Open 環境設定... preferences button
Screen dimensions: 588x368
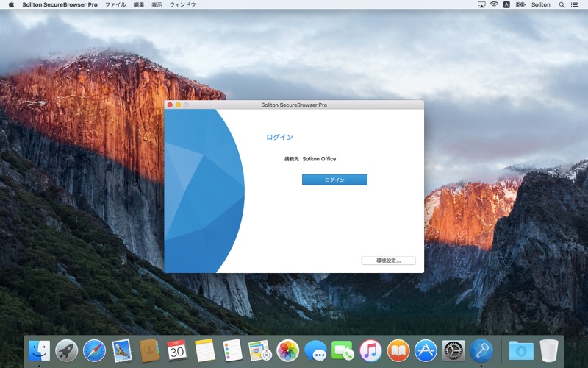point(389,261)
